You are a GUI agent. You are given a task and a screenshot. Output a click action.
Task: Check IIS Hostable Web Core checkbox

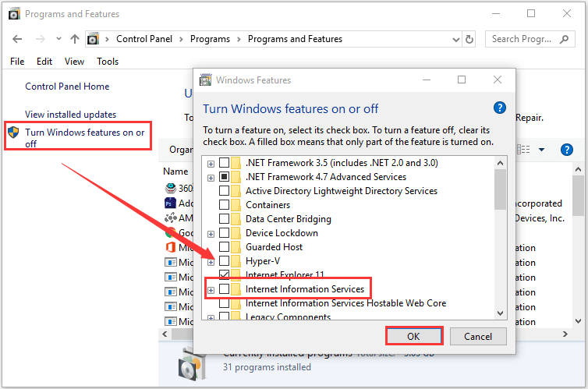pyautogui.click(x=225, y=302)
